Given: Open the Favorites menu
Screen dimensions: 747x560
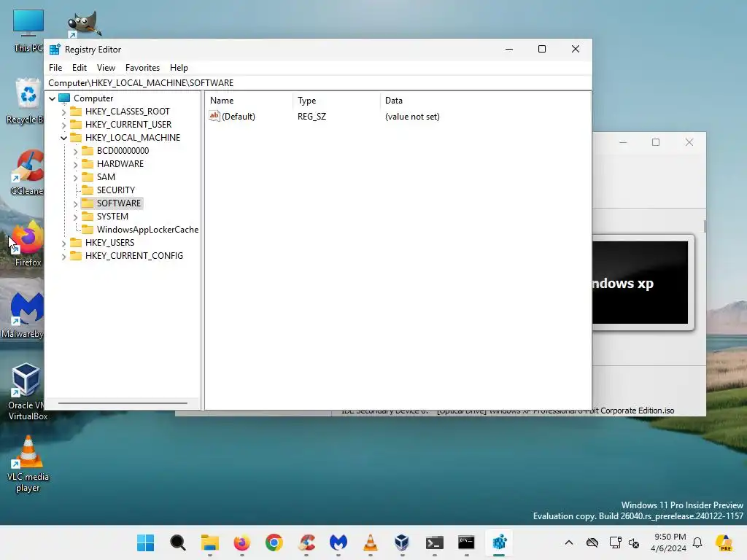Looking at the screenshot, I should click(142, 68).
